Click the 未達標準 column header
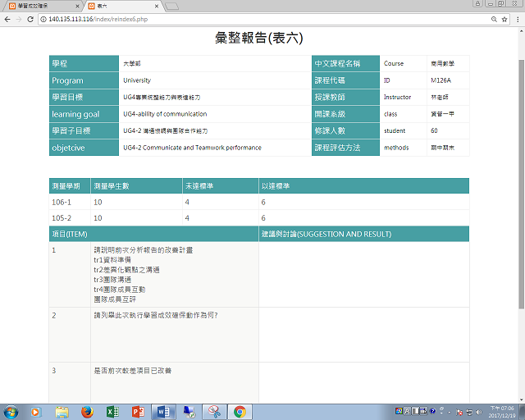Viewport: 525px width, 420px height. click(x=221, y=186)
